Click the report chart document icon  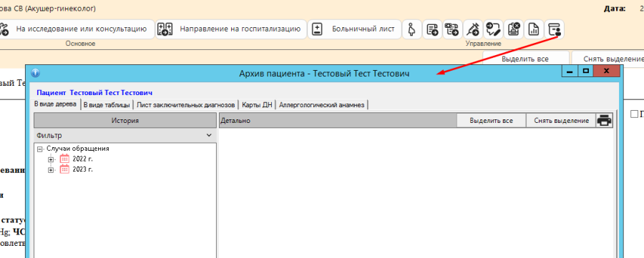point(534,29)
